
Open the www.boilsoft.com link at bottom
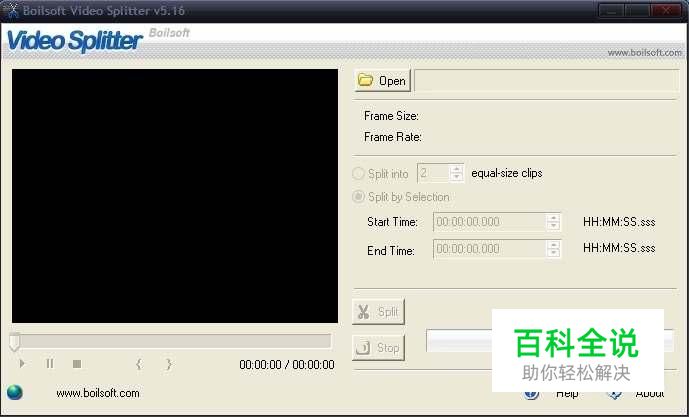pos(98,393)
